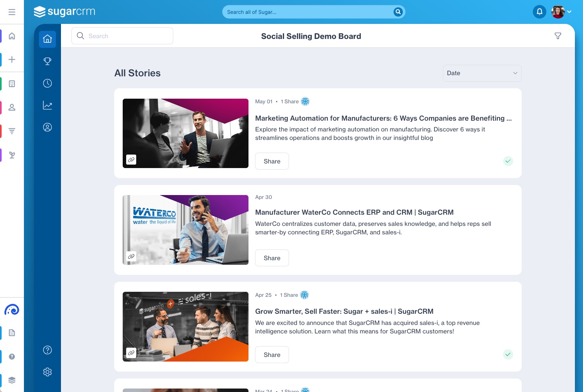Share the Manufacturer WaterCo story
The image size is (583, 392).
pos(272,258)
